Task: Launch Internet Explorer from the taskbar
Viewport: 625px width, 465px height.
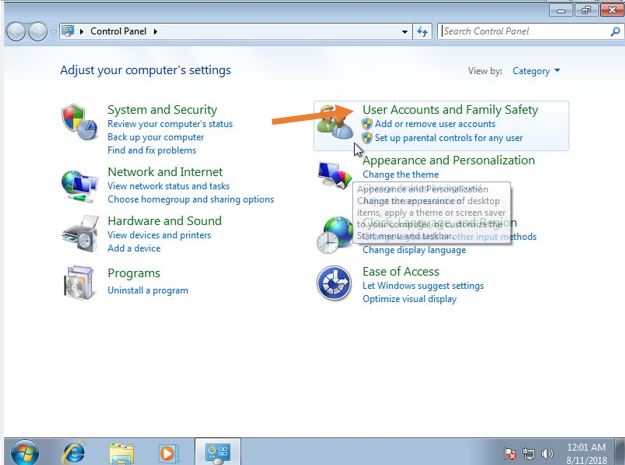Action: [74, 453]
